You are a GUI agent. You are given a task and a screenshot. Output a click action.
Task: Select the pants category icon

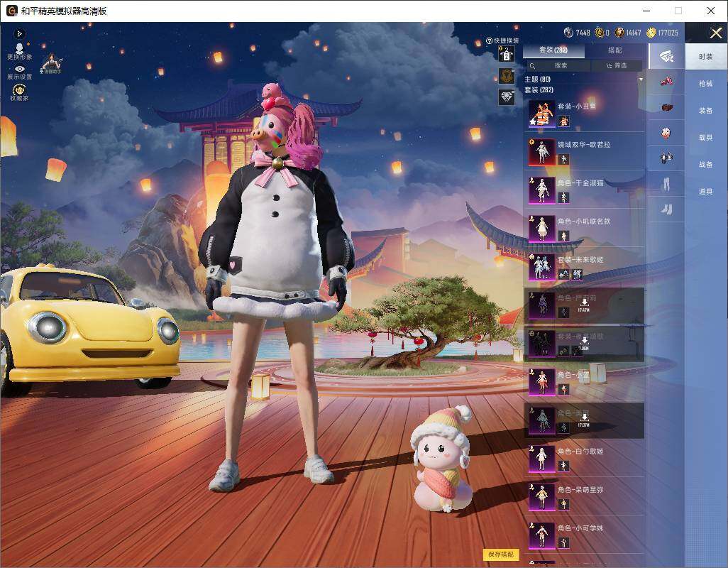[x=666, y=185]
